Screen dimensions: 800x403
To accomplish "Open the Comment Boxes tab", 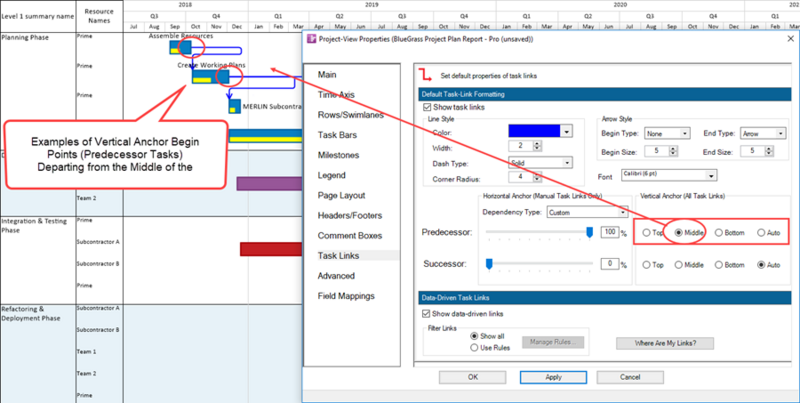I will [x=349, y=236].
